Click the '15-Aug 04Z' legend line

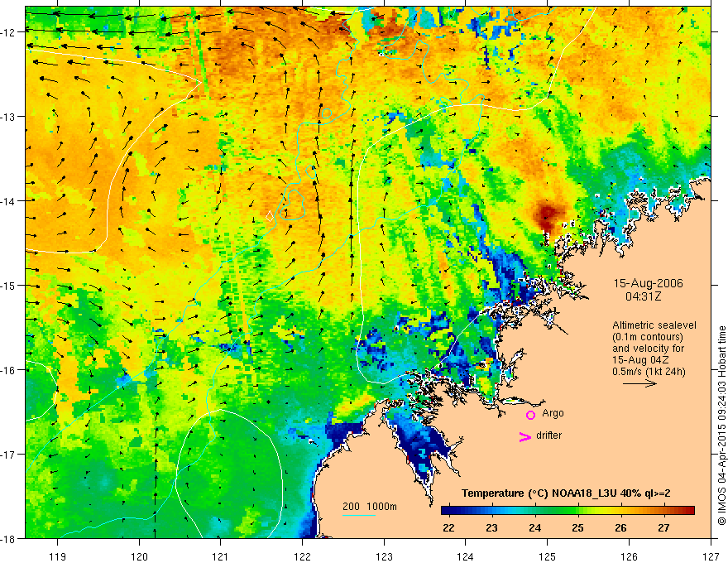(x=639, y=360)
